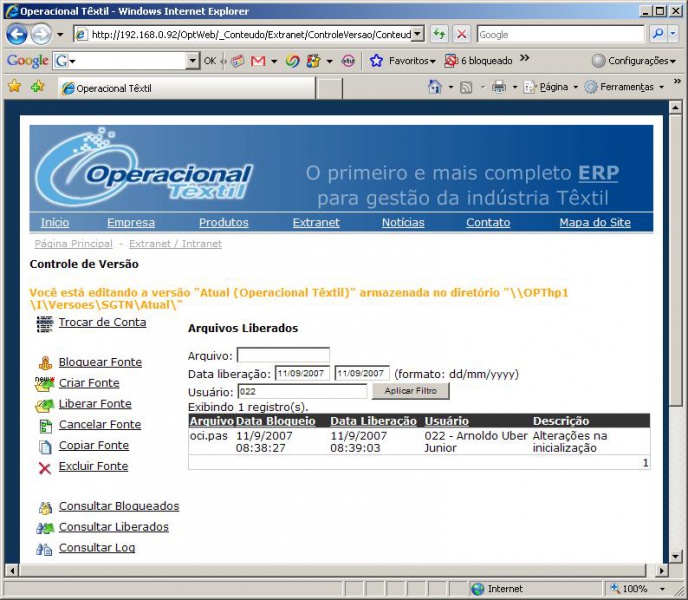Click the red X Excluir Fonte icon
Screen dimensions: 688x600
pyautogui.click(x=44, y=467)
